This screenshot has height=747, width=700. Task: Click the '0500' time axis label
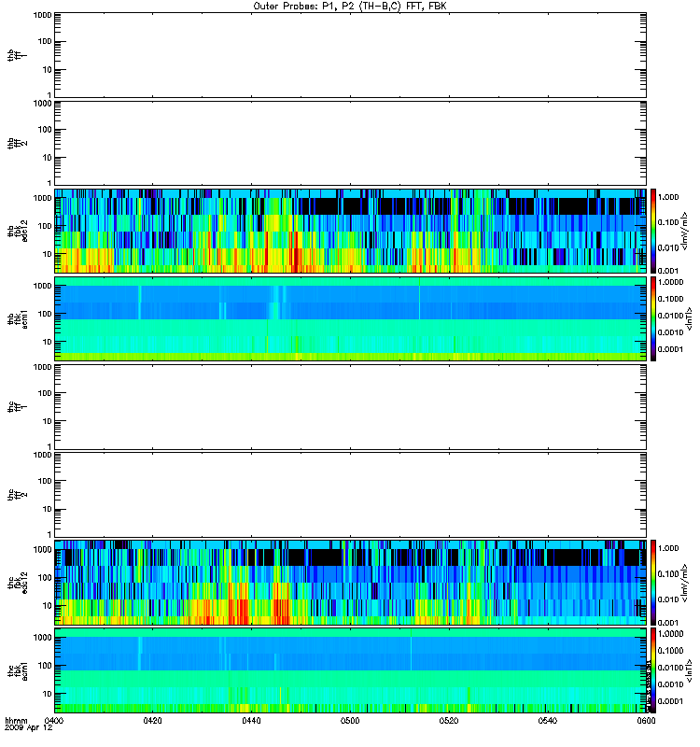pyautogui.click(x=350, y=720)
